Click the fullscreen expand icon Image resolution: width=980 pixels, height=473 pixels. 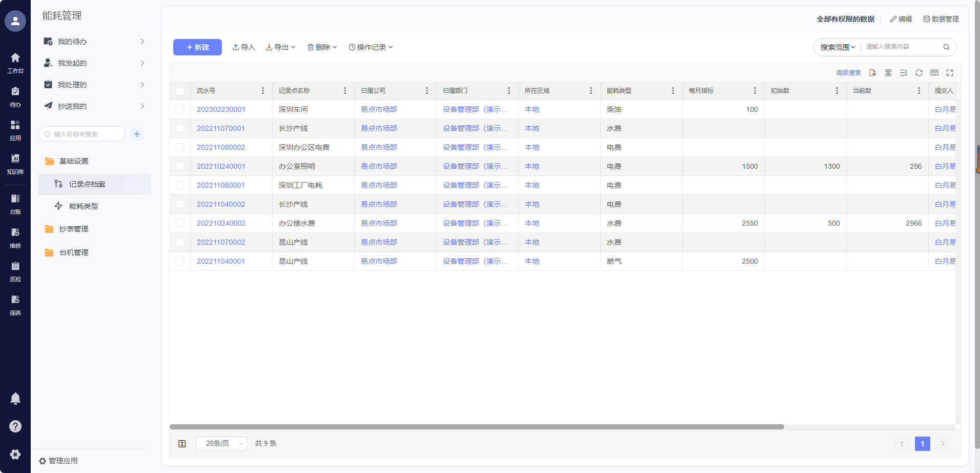[949, 73]
